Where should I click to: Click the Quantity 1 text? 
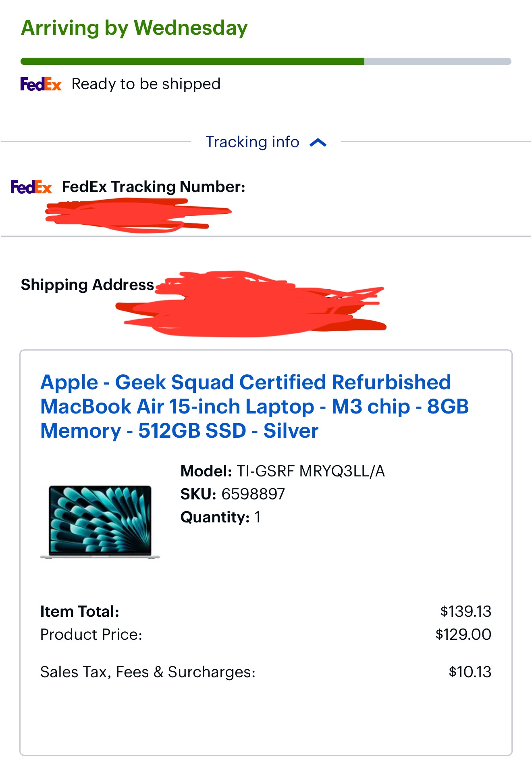pyautogui.click(x=220, y=517)
